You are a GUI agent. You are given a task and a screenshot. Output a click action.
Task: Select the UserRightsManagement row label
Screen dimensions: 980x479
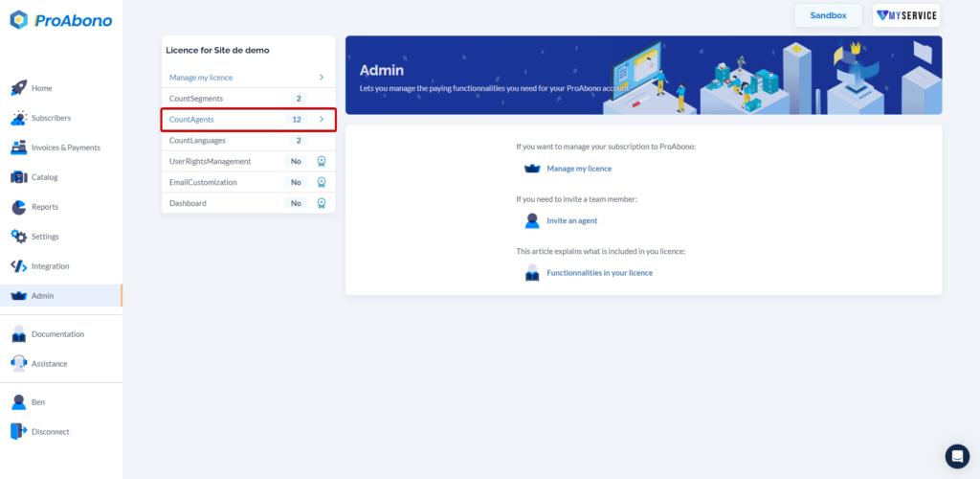click(210, 161)
